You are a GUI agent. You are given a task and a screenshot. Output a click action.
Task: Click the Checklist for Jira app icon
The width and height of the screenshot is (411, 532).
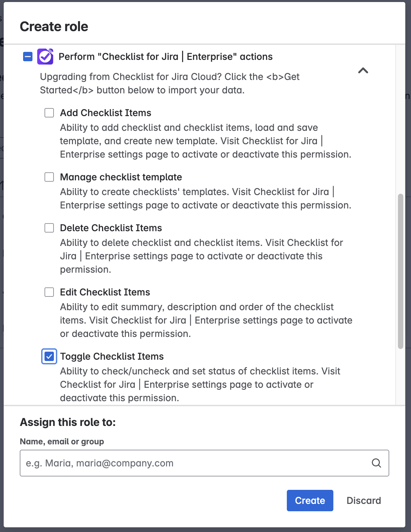[45, 57]
